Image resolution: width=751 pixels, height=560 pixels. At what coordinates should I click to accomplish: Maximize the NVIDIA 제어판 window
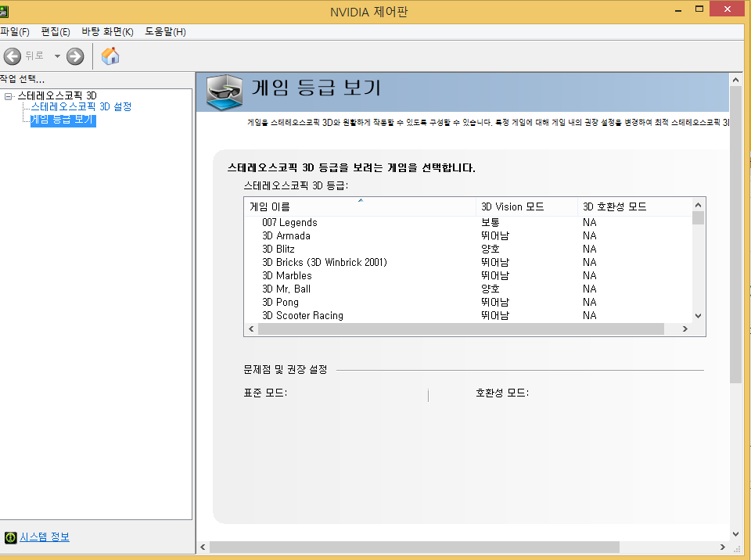(x=699, y=9)
